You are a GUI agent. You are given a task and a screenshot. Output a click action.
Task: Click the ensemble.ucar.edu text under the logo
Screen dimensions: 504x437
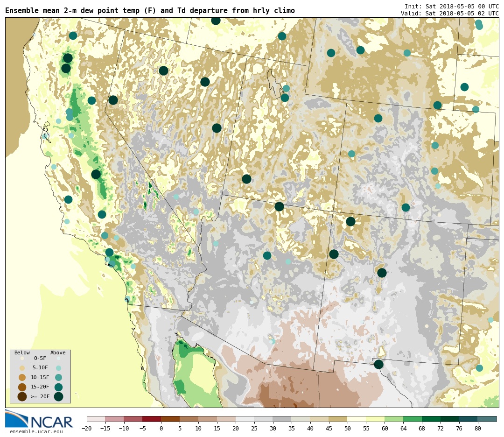[36, 431]
